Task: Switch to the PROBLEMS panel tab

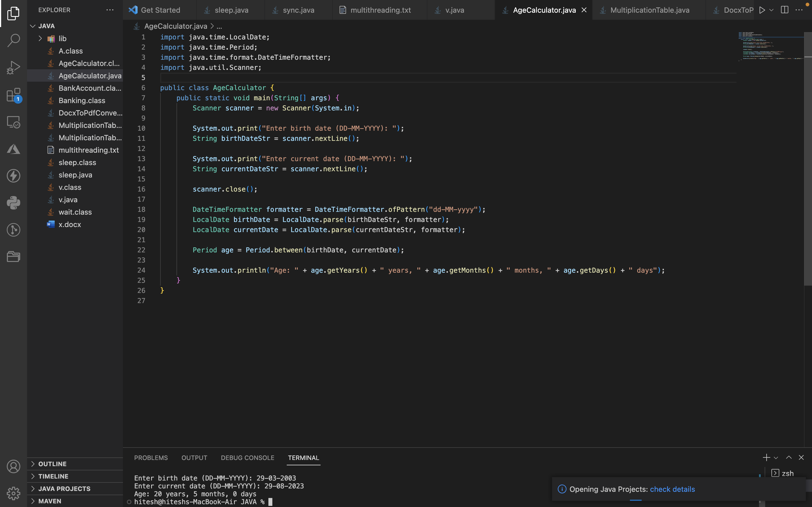Action: tap(151, 458)
